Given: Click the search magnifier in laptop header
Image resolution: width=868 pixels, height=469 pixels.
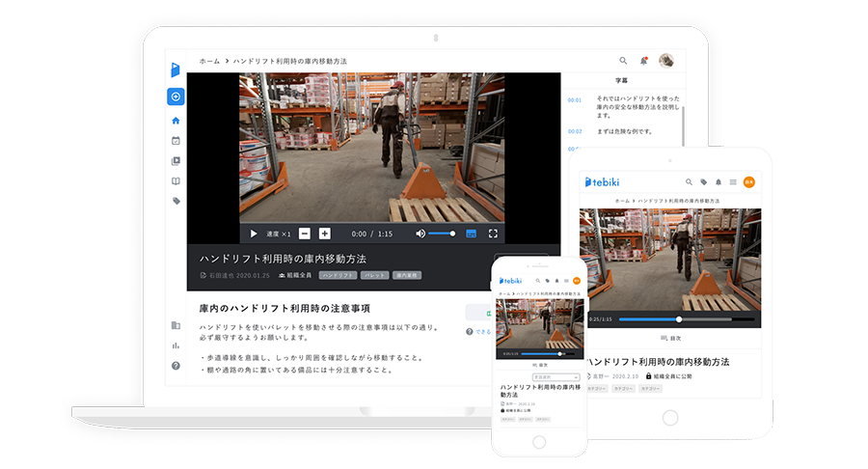Looking at the screenshot, I should [x=623, y=61].
